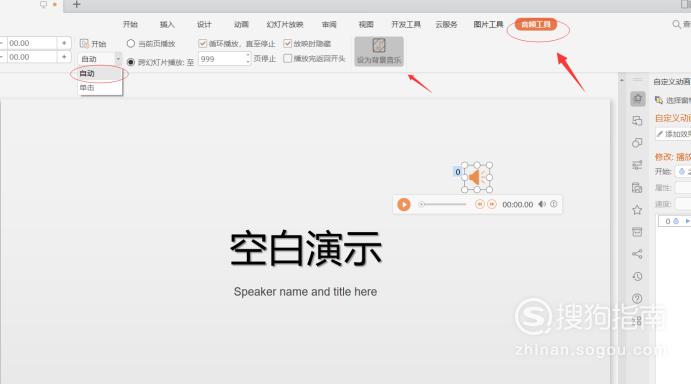The width and height of the screenshot is (691, 384).
Task: Open the 插入 ribbon tab
Action: [x=167, y=25]
